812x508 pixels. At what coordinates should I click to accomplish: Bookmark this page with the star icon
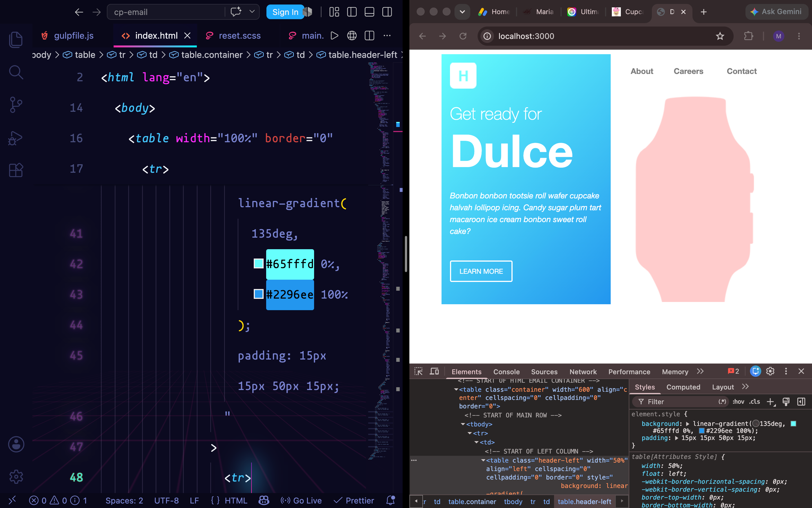click(720, 36)
